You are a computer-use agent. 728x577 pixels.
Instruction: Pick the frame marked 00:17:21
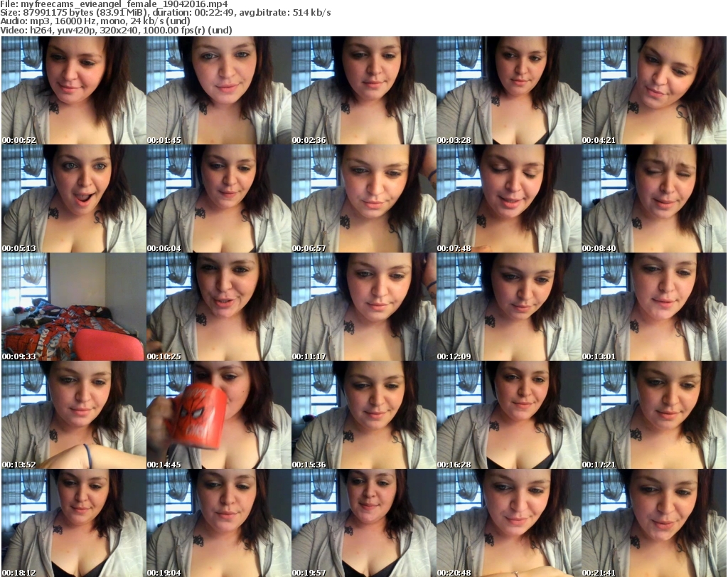[654, 415]
